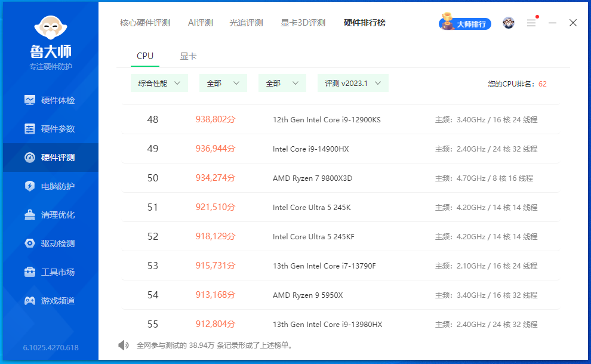This screenshot has width=591, height=364.
Task: Click 硬件体检 label in sidebar
Action: pyautogui.click(x=58, y=100)
